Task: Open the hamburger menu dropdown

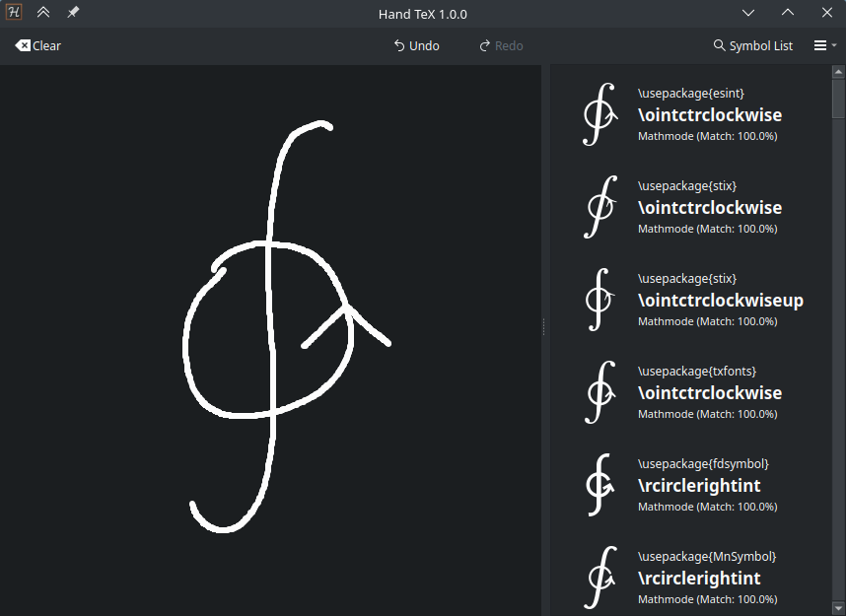Action: 825,46
